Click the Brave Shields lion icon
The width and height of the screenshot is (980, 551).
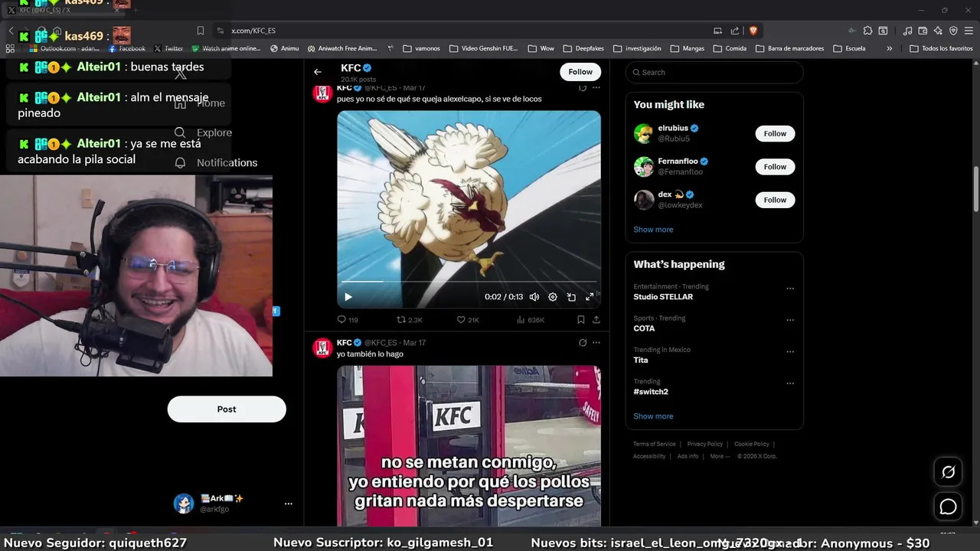coord(753,31)
